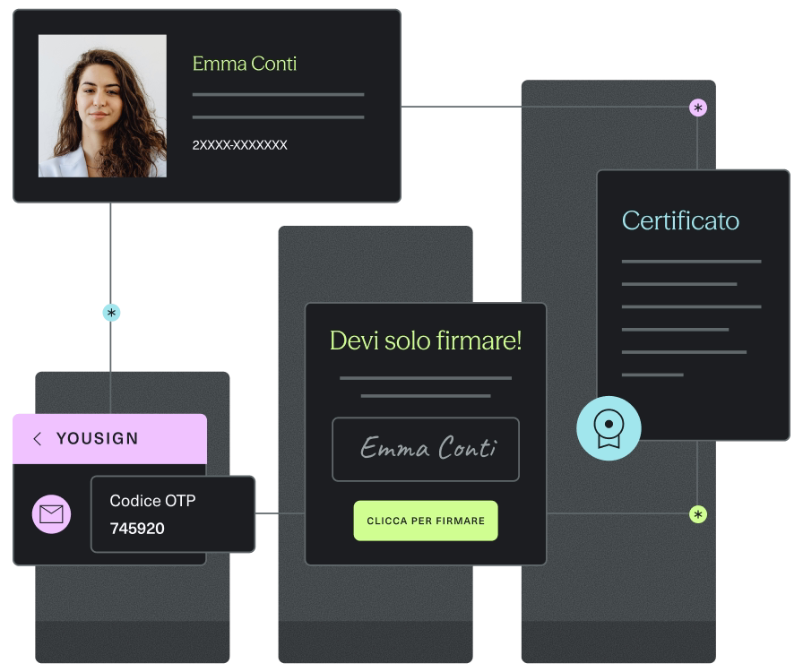Image resolution: width=803 pixels, height=672 pixels.
Task: Click the Emma Conti signature field
Action: 426,449
